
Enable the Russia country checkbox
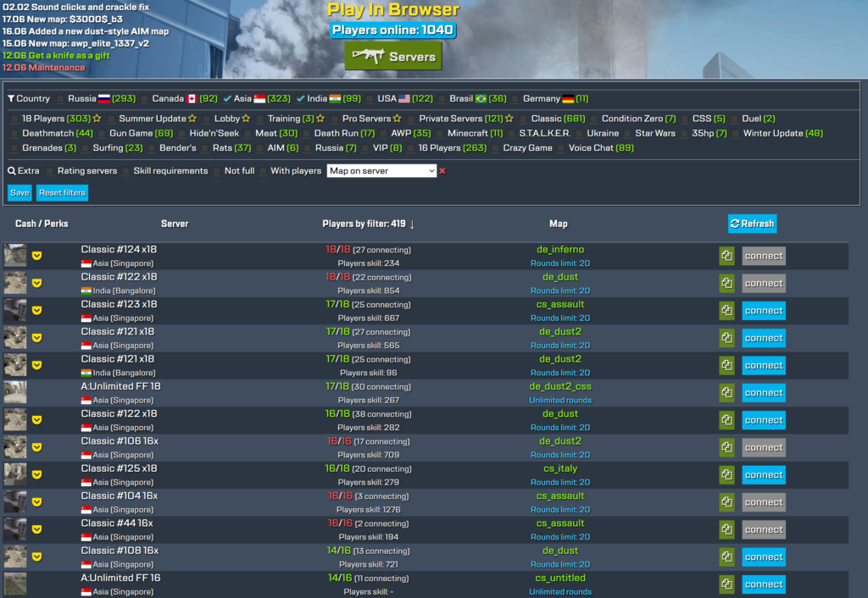60,99
